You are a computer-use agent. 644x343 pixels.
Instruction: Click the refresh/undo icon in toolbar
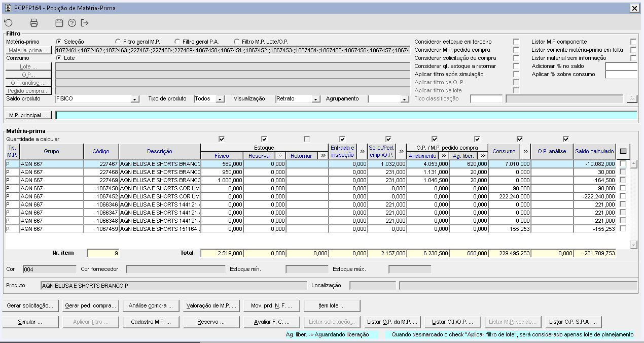(8, 23)
